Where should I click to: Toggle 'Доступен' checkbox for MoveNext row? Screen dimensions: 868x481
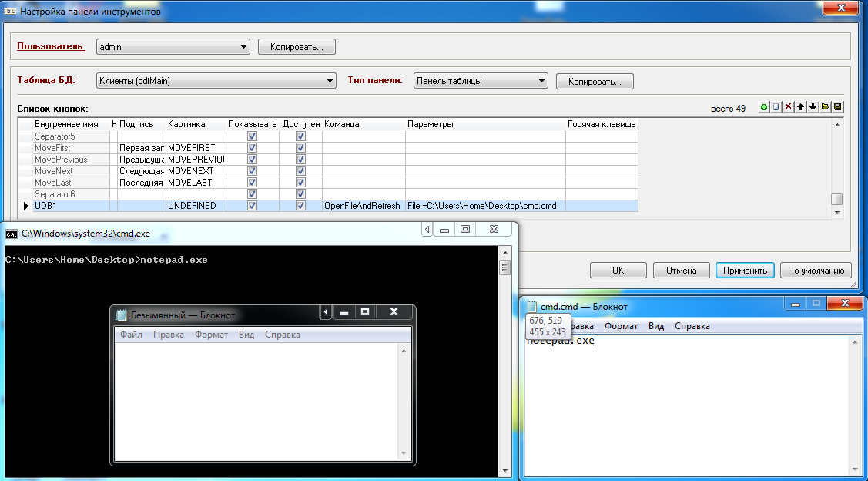[x=300, y=171]
